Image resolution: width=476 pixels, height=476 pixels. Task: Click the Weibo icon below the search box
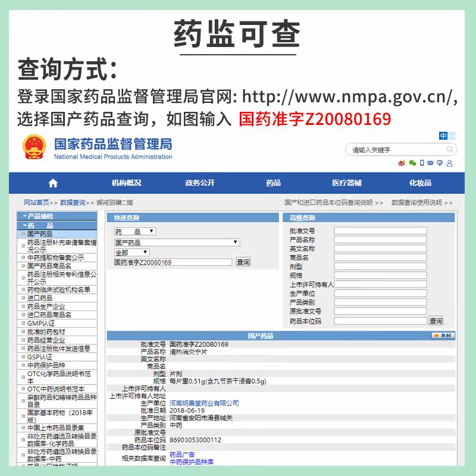[x=402, y=163]
